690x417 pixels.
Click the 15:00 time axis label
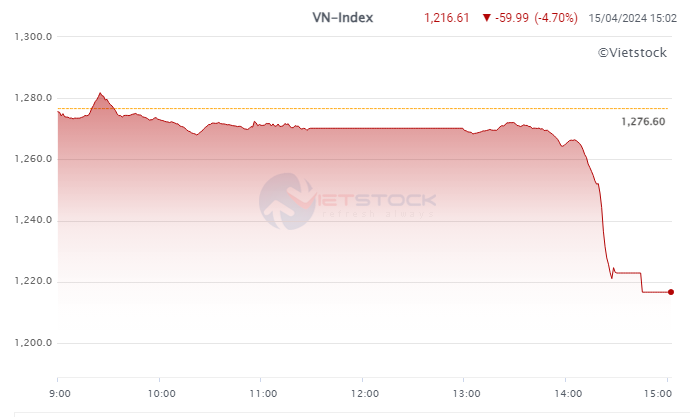tap(658, 394)
